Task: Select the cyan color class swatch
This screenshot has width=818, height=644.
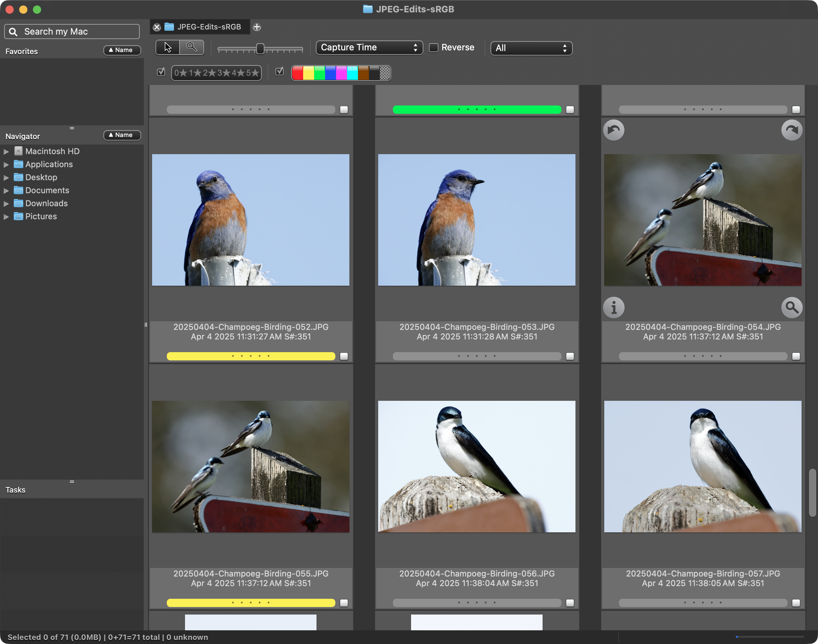Action: (x=352, y=73)
